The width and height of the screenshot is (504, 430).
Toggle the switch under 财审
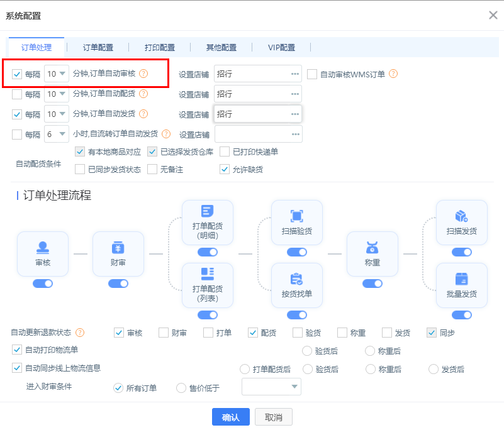(x=118, y=284)
